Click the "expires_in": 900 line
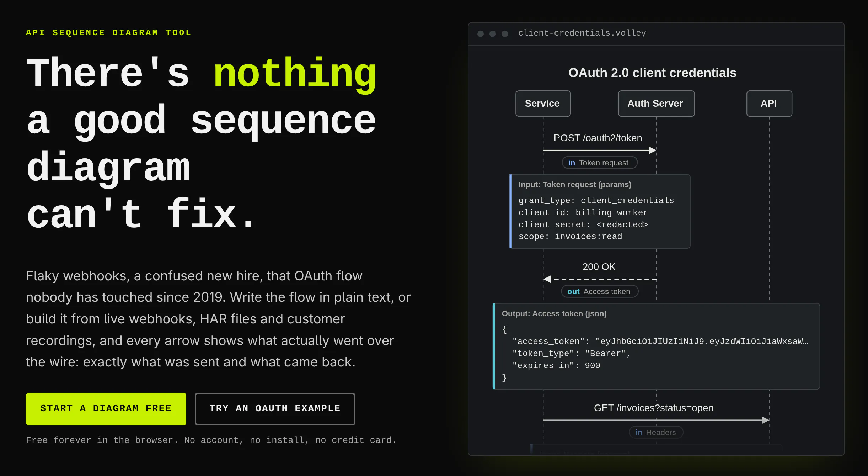The width and height of the screenshot is (868, 476). coord(556,366)
